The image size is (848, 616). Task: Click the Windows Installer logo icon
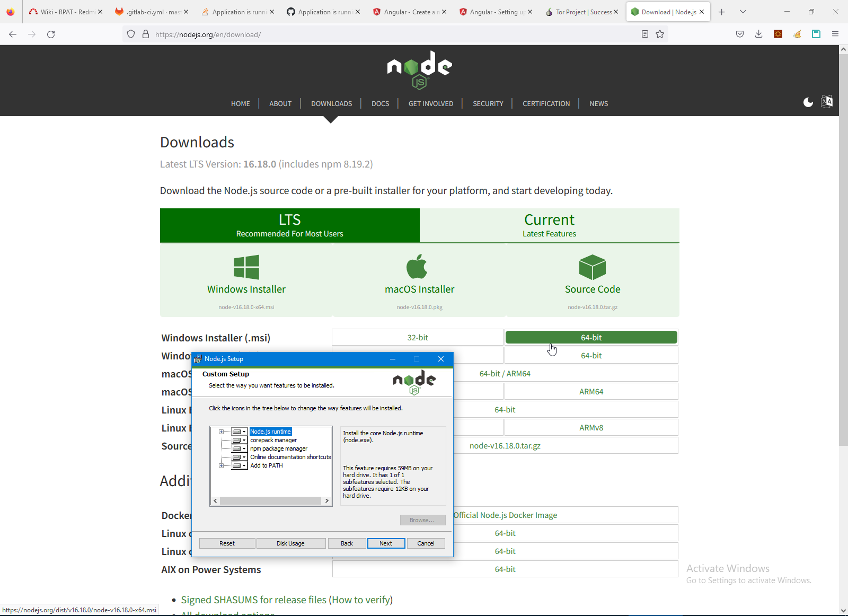pyautogui.click(x=246, y=267)
